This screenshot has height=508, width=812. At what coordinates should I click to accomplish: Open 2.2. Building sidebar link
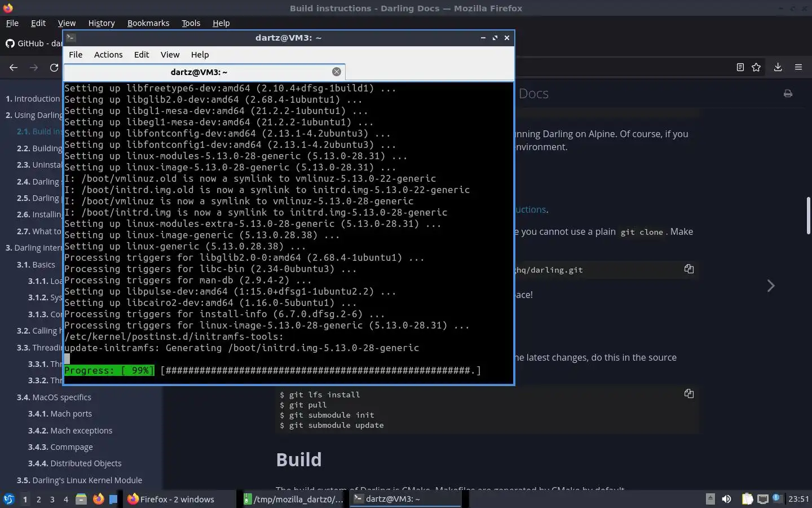coord(39,148)
